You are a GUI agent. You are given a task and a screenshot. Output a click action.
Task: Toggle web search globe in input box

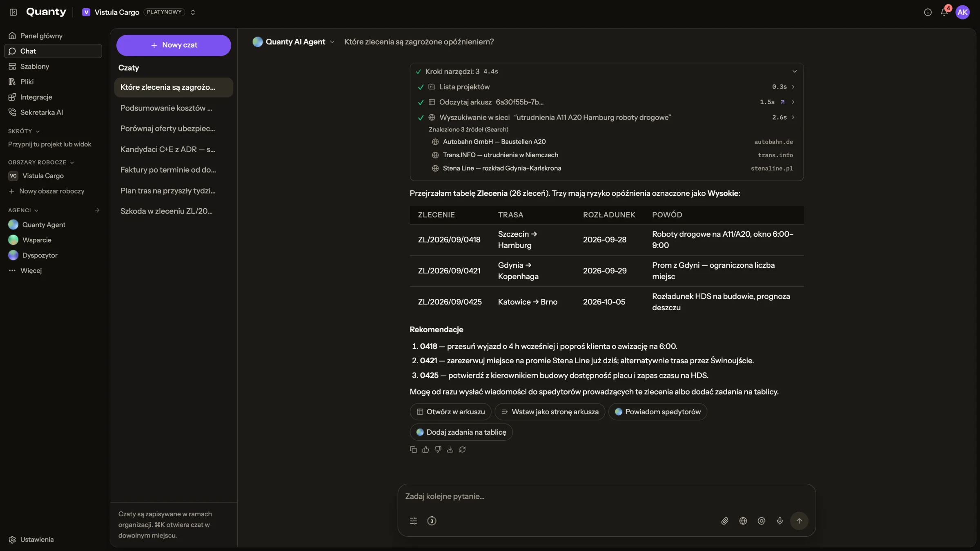[743, 521]
